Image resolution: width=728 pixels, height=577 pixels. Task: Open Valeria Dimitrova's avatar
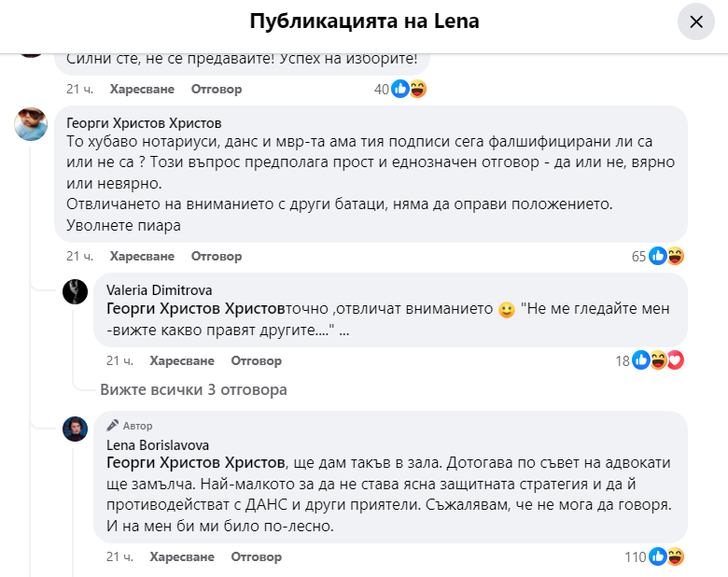pos(75,291)
